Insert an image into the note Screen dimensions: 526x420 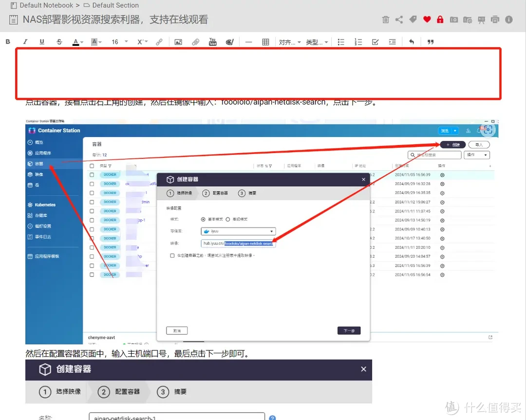[x=178, y=41]
